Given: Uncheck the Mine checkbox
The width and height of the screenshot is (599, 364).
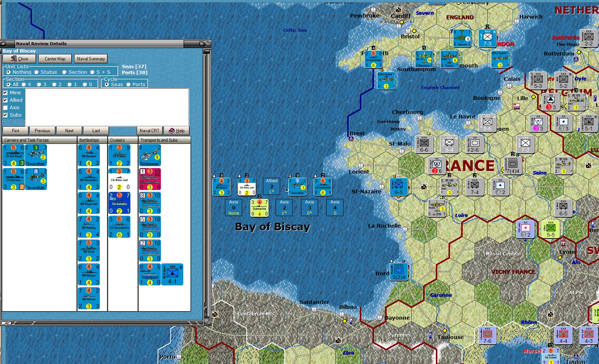Looking at the screenshot, I should tap(5, 93).
